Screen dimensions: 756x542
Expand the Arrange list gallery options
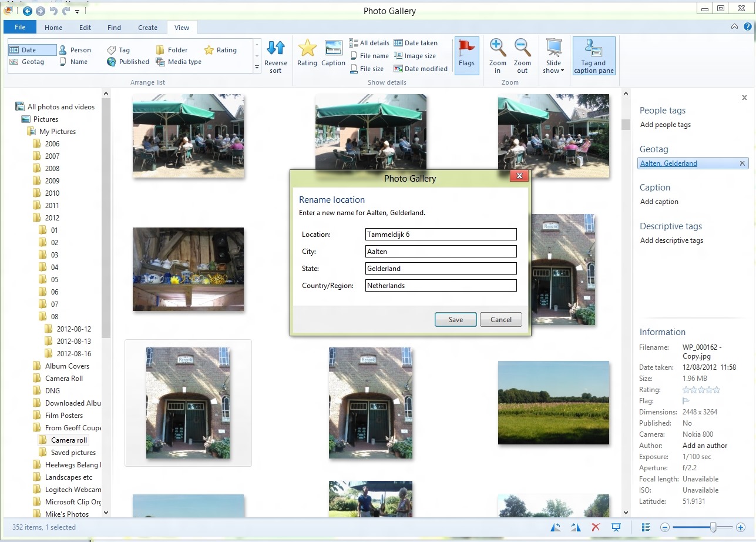click(257, 68)
